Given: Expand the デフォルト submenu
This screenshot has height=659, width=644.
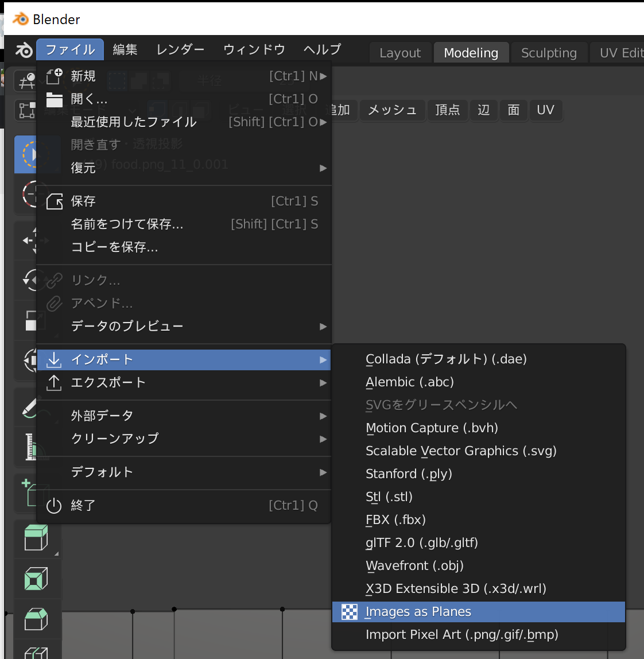Looking at the screenshot, I should [x=184, y=472].
